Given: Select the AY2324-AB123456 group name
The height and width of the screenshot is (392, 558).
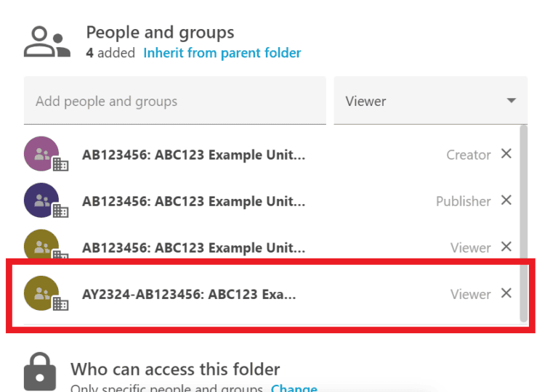Looking at the screenshot, I should tap(189, 294).
